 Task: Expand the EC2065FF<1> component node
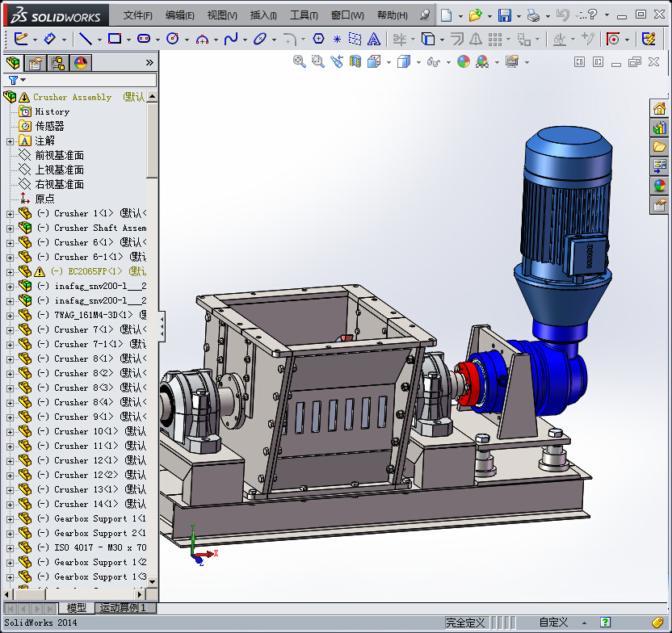[10, 272]
